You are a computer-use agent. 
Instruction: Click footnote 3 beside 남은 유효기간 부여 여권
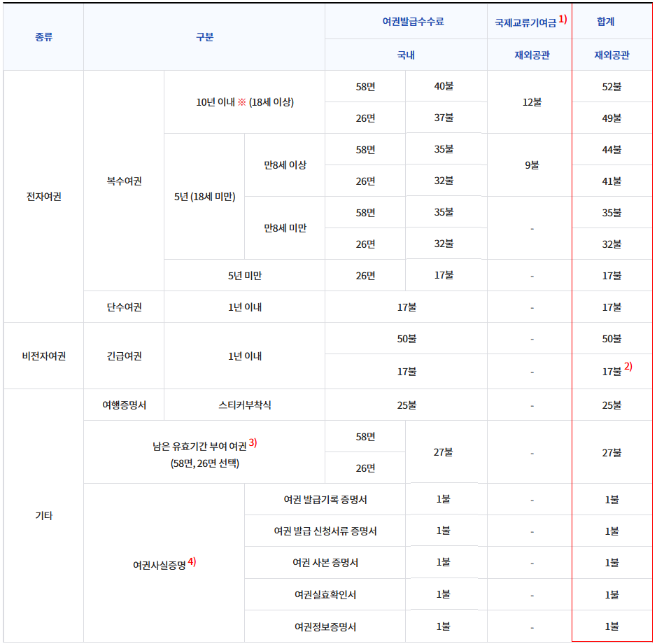253,442
